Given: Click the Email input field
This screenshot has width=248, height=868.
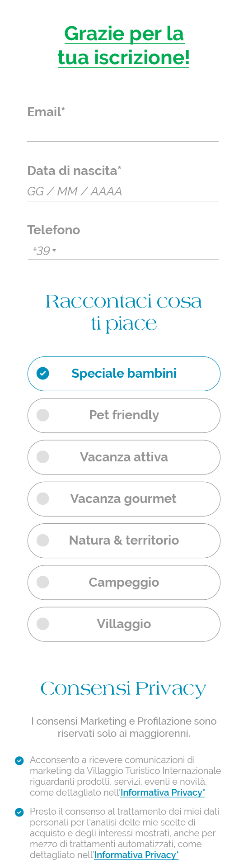Looking at the screenshot, I should pyautogui.click(x=123, y=132).
